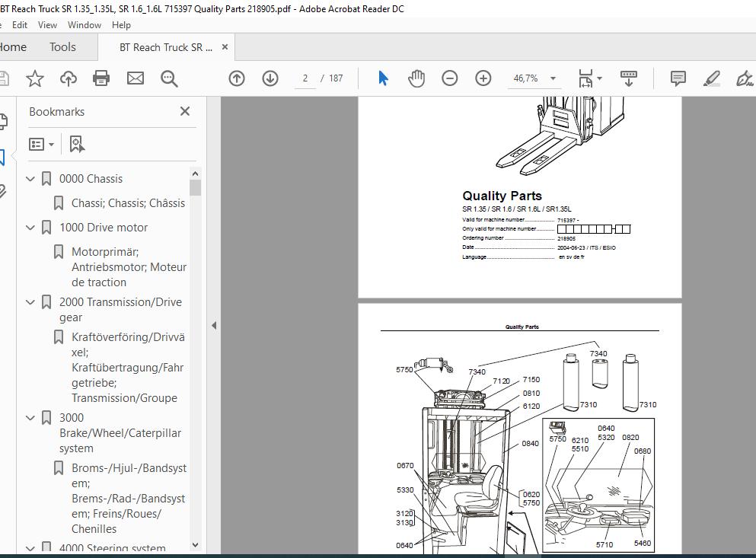The width and height of the screenshot is (756, 558).
Task: Zoom in with plus icon
Action: tap(483, 78)
